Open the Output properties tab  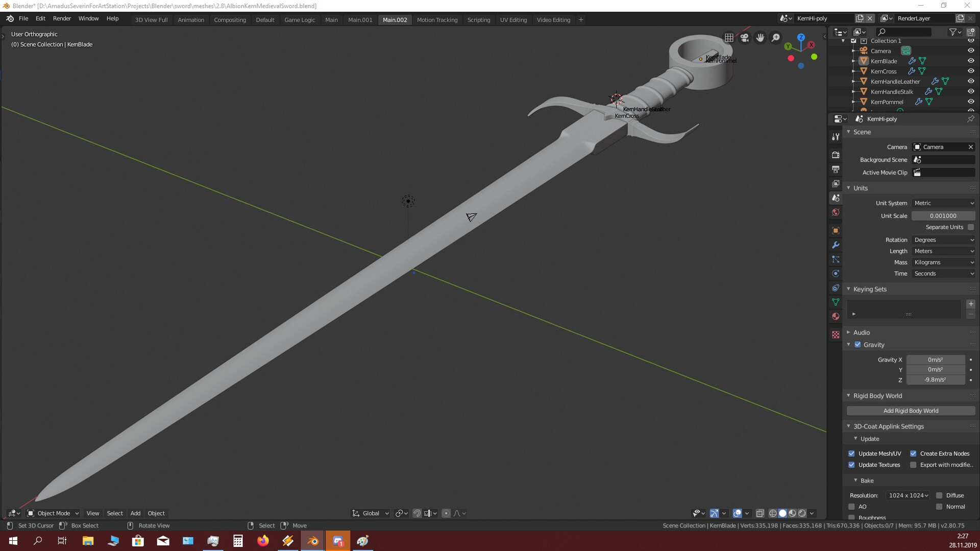[836, 170]
